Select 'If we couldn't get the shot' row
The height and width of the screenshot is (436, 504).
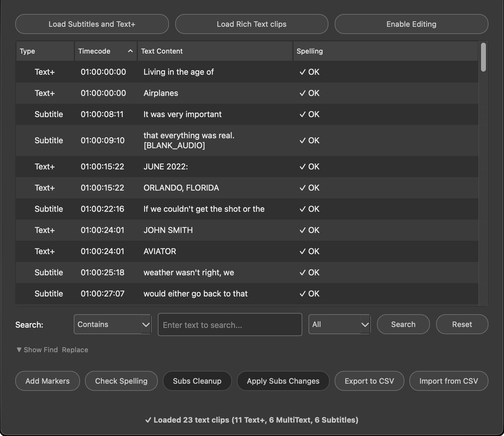tap(247, 209)
